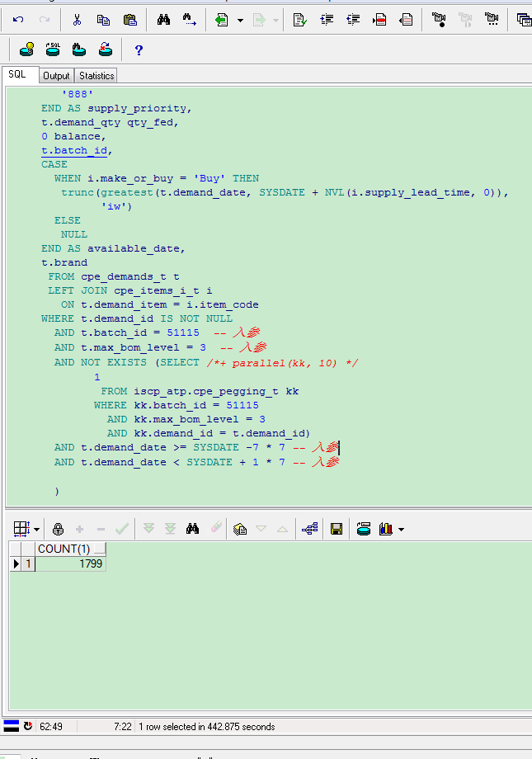The width and height of the screenshot is (532, 759).
Task: Click the window list icon at toolbar end
Action: [x=525, y=20]
